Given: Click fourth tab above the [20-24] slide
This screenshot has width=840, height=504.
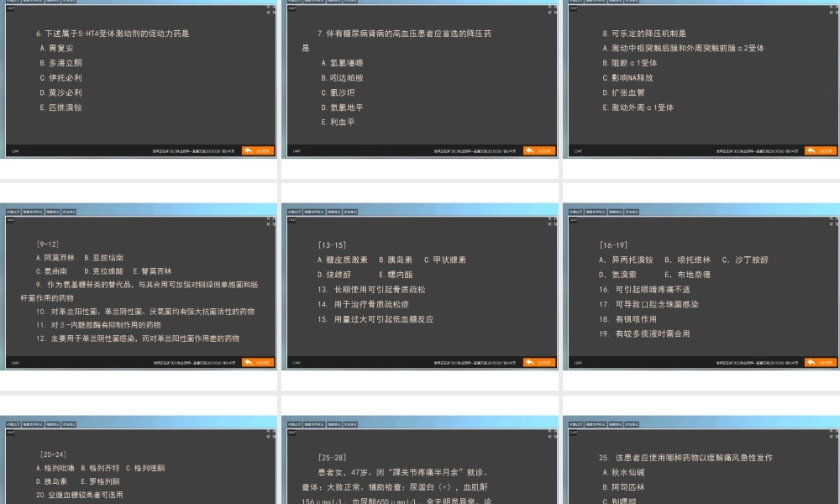Looking at the screenshot, I should pyautogui.click(x=69, y=424).
